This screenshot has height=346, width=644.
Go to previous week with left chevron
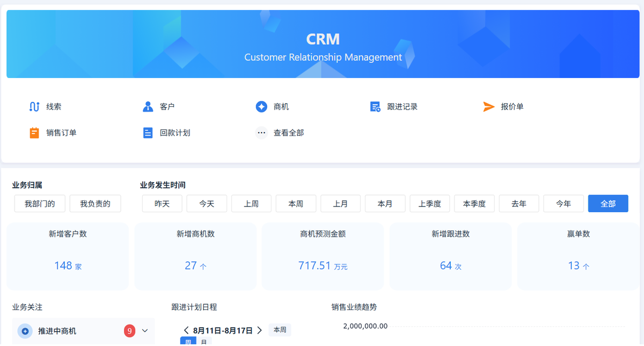[186, 330]
